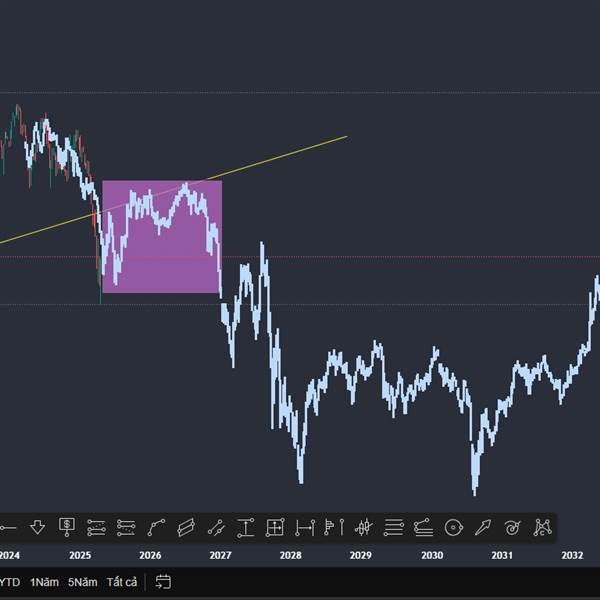Select the XABCD Pattern tool

click(543, 528)
